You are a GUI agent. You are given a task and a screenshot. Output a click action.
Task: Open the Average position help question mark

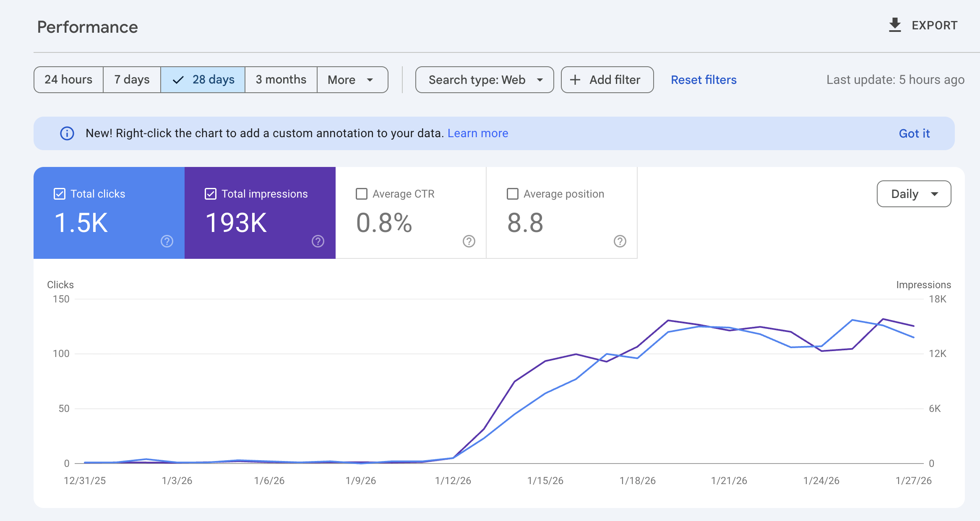pyautogui.click(x=620, y=241)
